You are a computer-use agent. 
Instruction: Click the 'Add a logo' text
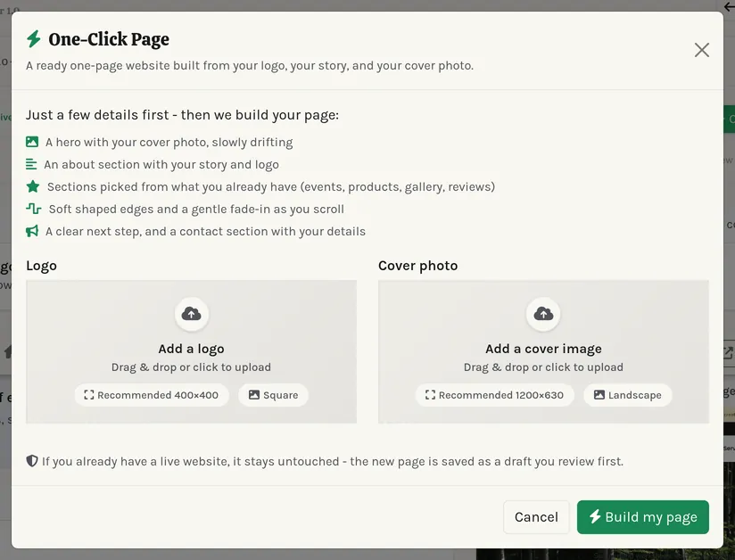click(x=191, y=349)
